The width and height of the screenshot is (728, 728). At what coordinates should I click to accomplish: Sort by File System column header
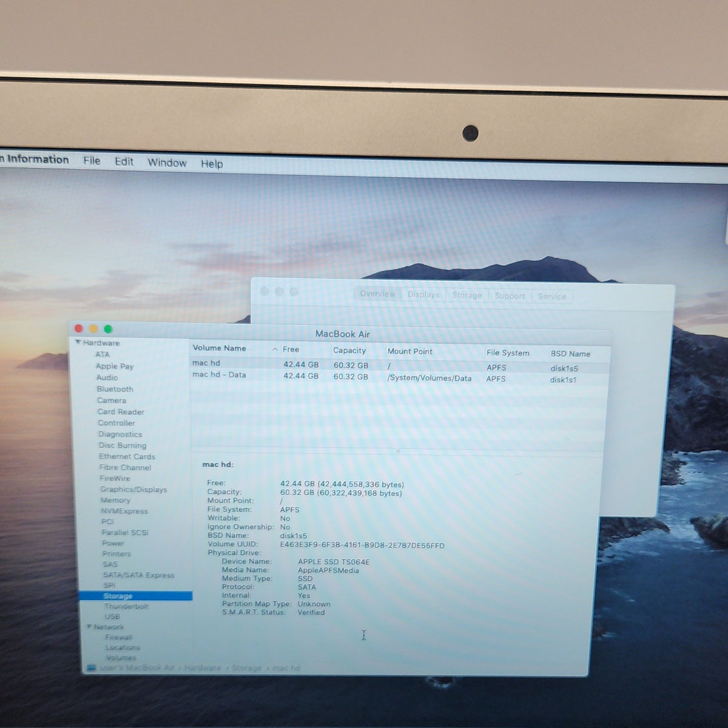[x=508, y=352]
